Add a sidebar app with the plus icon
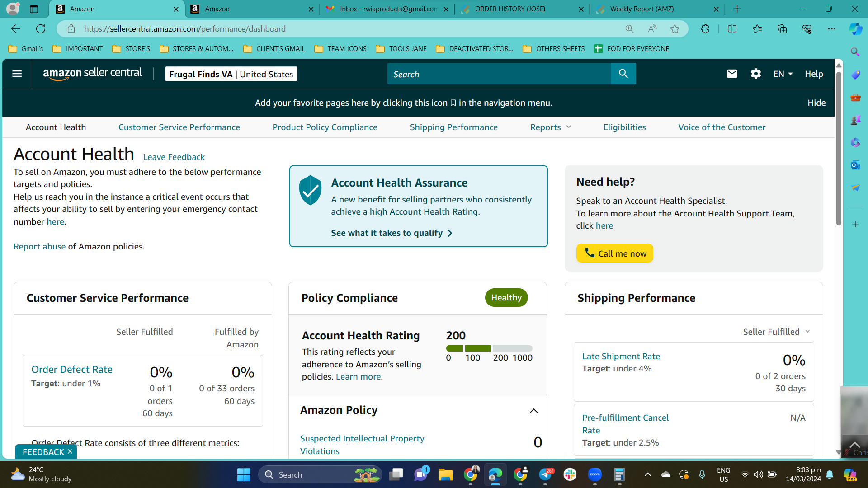 pyautogui.click(x=855, y=224)
